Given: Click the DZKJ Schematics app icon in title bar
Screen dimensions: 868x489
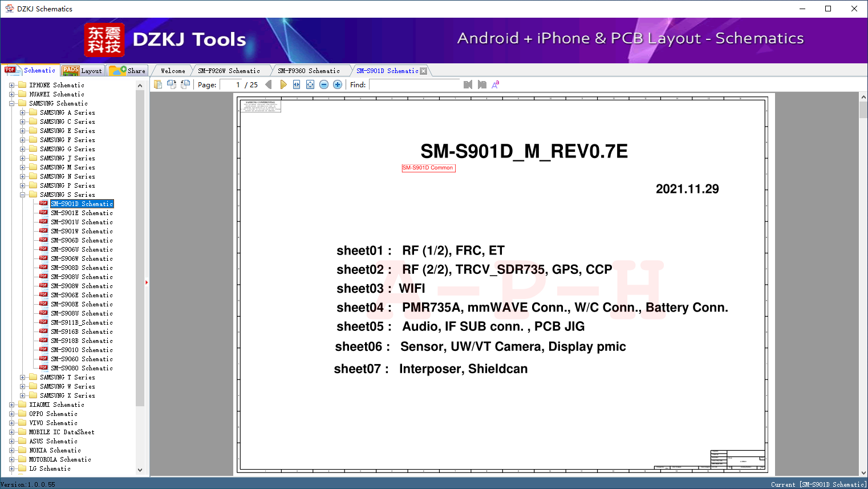Looking at the screenshot, I should [x=9, y=9].
